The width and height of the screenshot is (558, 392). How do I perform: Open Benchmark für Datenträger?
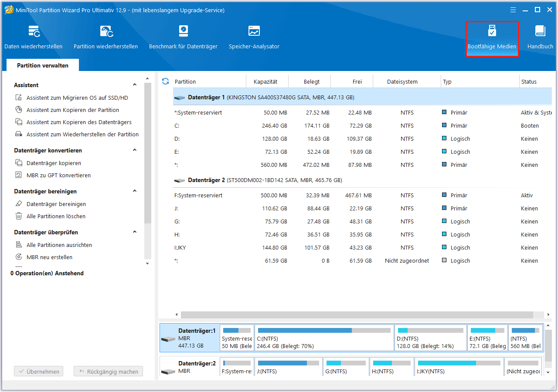coord(183,37)
